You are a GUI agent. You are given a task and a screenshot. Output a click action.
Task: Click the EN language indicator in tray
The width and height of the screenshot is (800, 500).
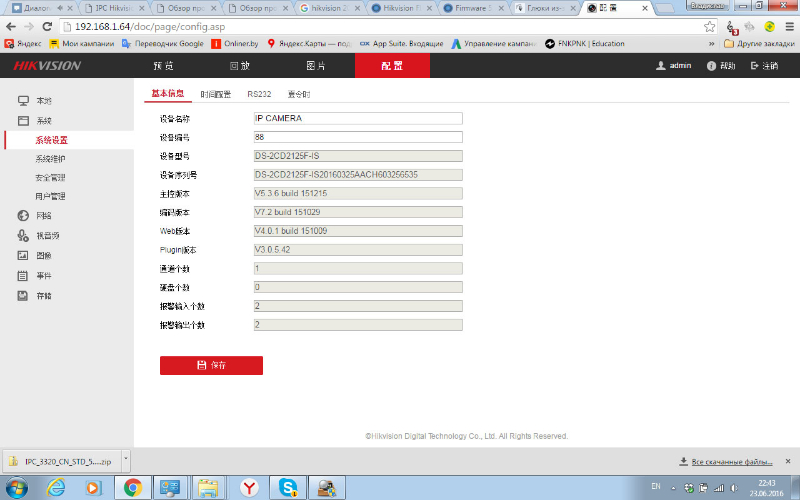[x=656, y=486]
